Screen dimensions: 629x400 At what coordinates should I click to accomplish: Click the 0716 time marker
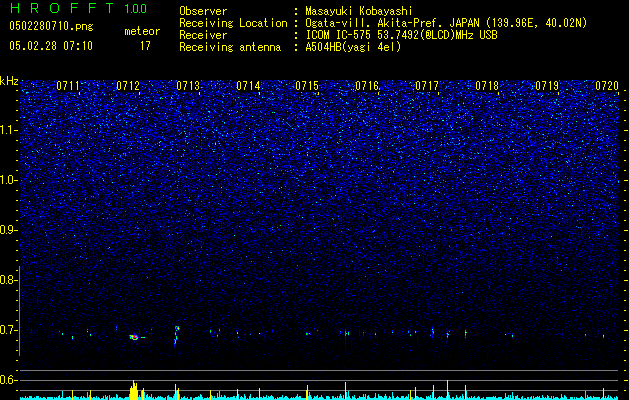367,85
